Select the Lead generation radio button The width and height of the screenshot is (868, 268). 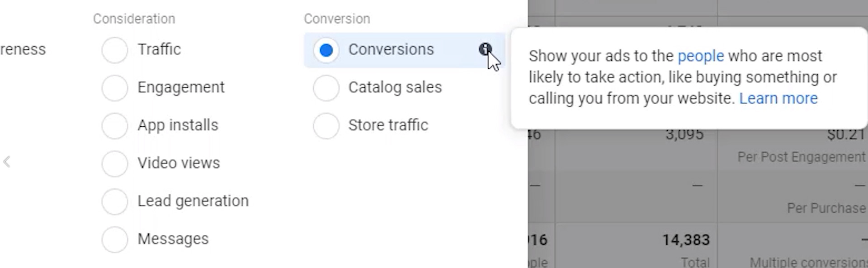[x=115, y=201]
